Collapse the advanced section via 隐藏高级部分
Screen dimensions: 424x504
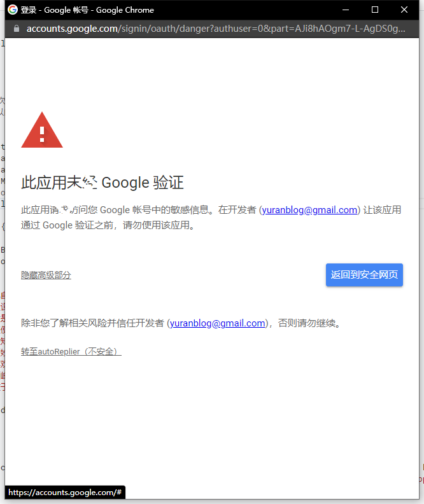[46, 275]
